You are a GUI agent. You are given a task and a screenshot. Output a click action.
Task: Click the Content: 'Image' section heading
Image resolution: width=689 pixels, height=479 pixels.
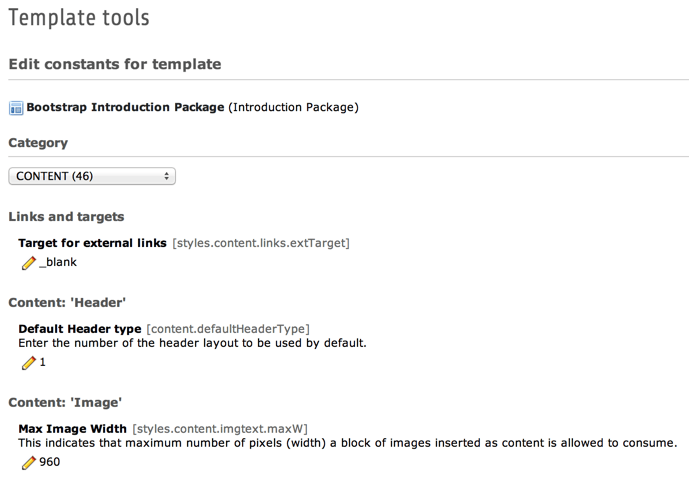click(x=65, y=402)
